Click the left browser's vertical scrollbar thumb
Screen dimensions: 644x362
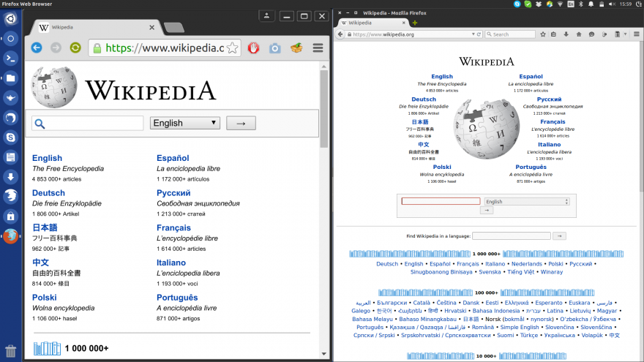pyautogui.click(x=324, y=109)
